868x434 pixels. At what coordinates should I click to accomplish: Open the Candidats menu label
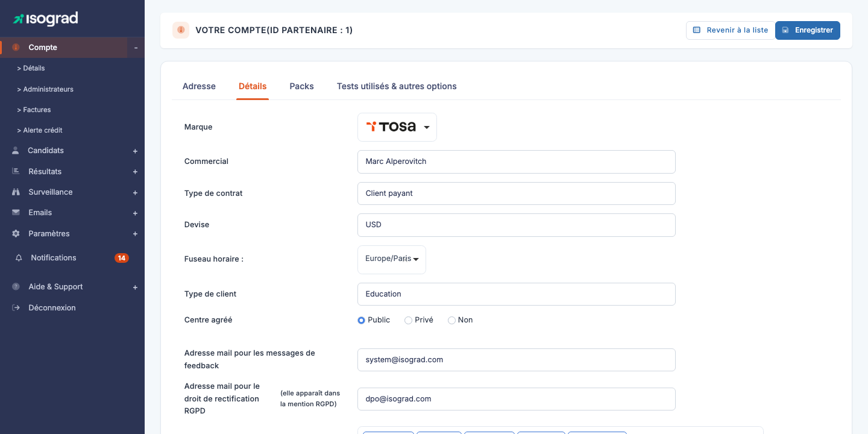tap(46, 151)
